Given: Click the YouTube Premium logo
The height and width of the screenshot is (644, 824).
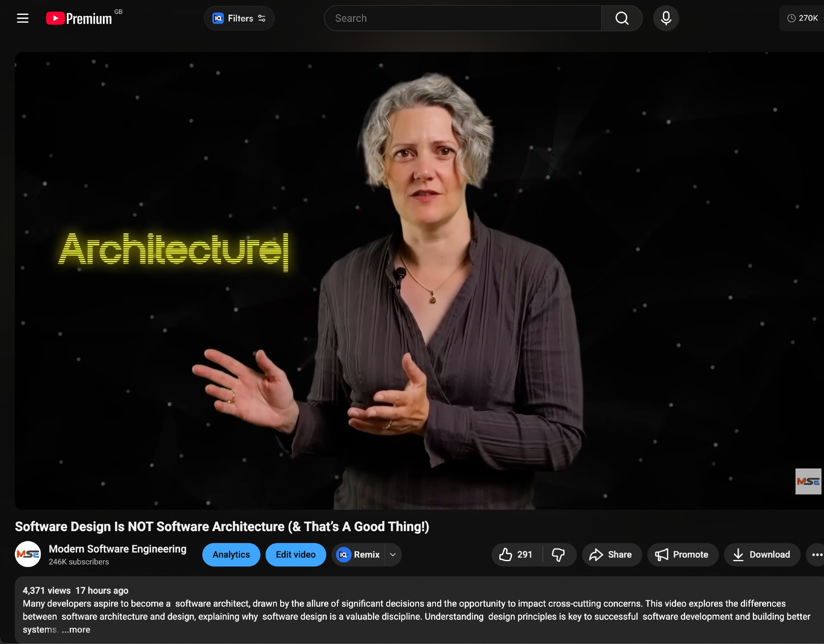Looking at the screenshot, I should tap(79, 19).
